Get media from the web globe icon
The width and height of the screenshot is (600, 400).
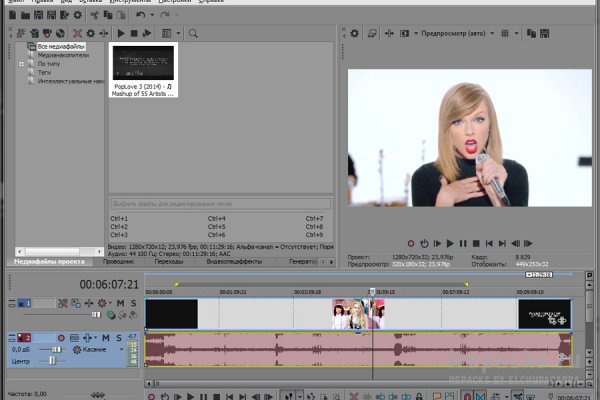pyautogui.click(x=60, y=33)
